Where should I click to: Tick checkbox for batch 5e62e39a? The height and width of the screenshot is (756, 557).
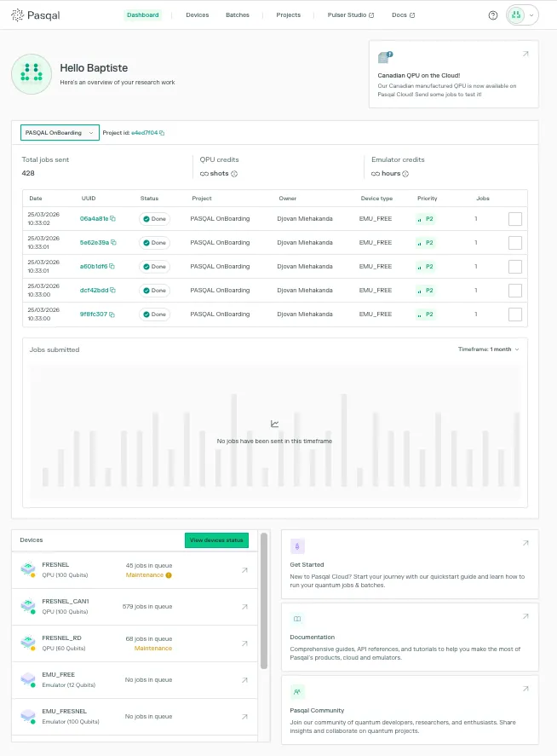pos(515,243)
